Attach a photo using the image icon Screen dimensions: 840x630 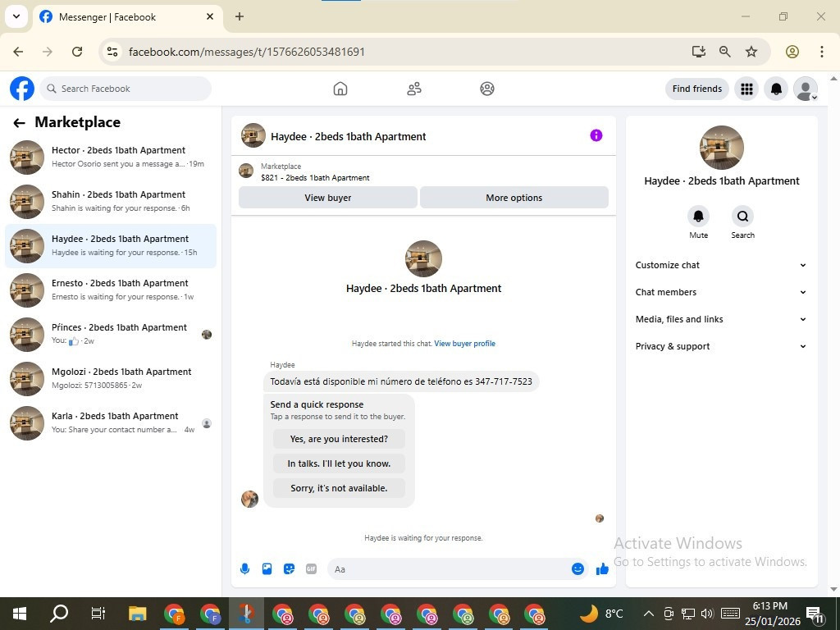pos(267,569)
